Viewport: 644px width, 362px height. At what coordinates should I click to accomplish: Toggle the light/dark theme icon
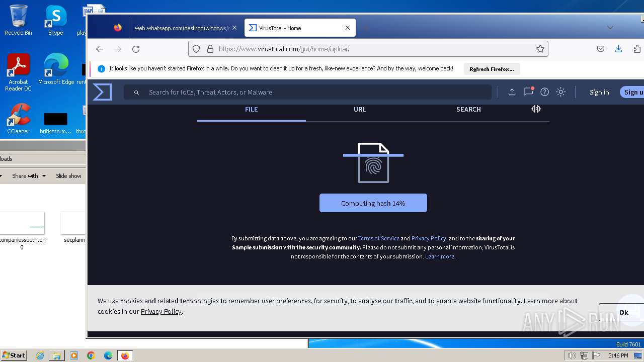point(561,92)
